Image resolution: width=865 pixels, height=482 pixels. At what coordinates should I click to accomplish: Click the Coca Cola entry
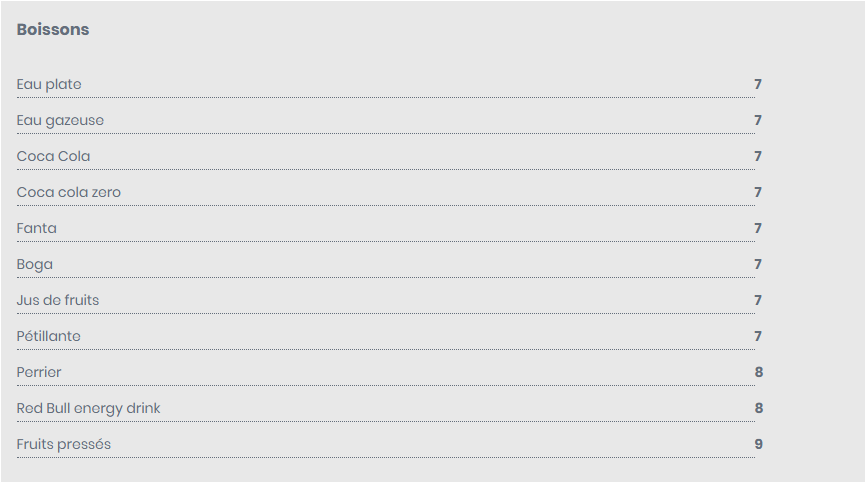pyautogui.click(x=54, y=156)
